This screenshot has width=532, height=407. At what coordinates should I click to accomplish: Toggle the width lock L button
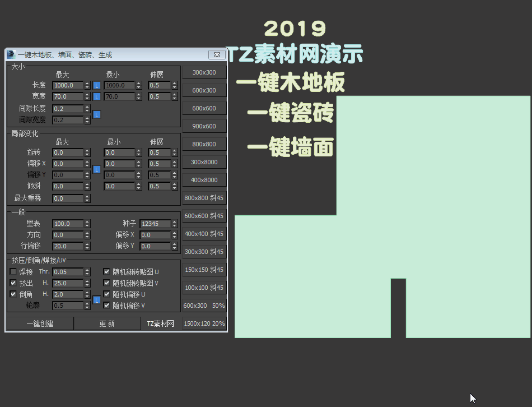coord(97,97)
